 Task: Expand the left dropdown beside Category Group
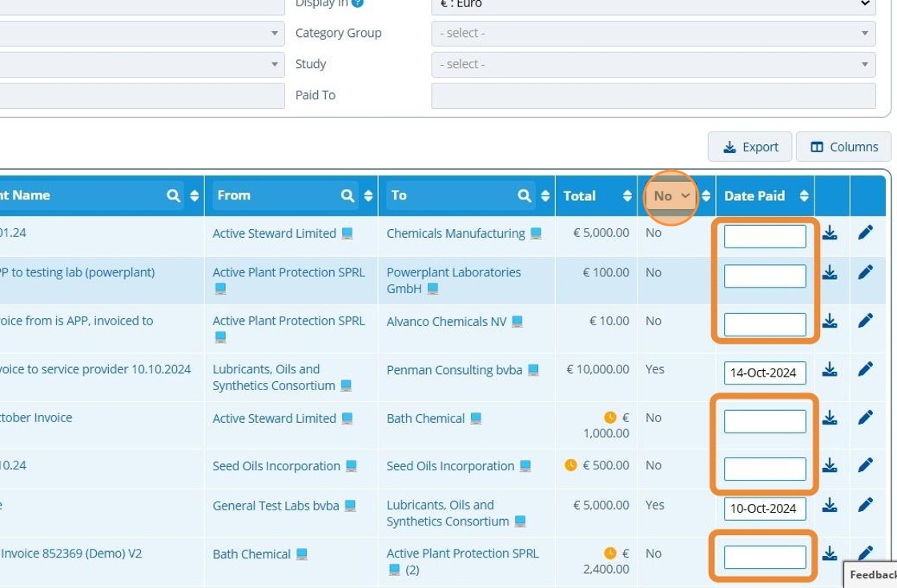coord(142,33)
